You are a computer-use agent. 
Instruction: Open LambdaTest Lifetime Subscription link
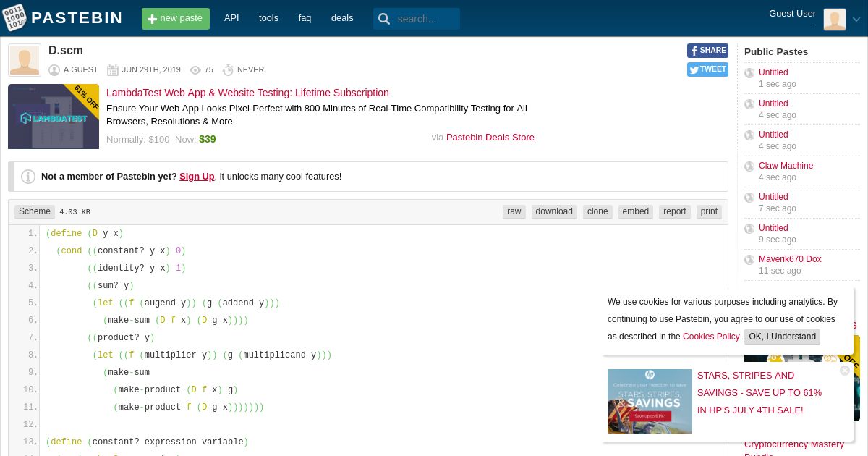(247, 93)
